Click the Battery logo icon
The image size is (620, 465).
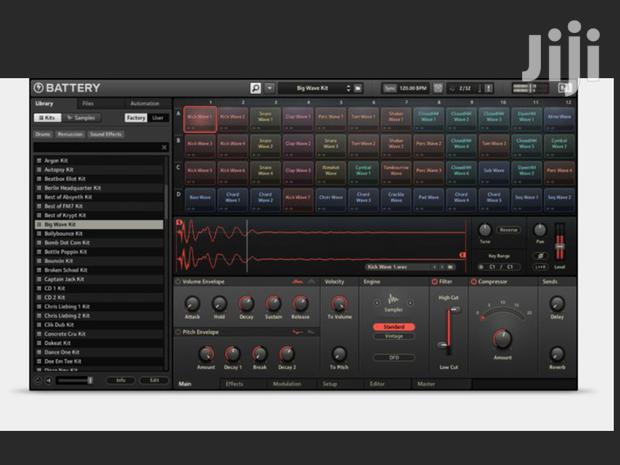38,88
